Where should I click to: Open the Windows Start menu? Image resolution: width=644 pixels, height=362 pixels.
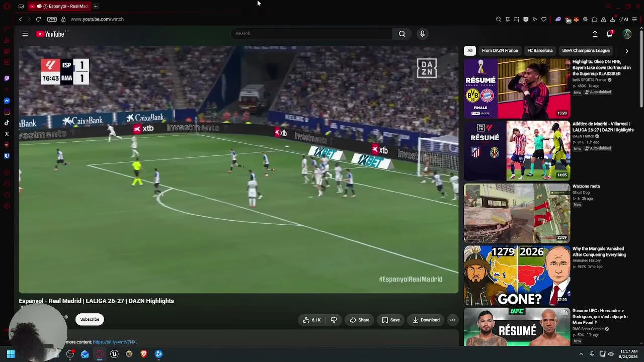click(x=11, y=354)
